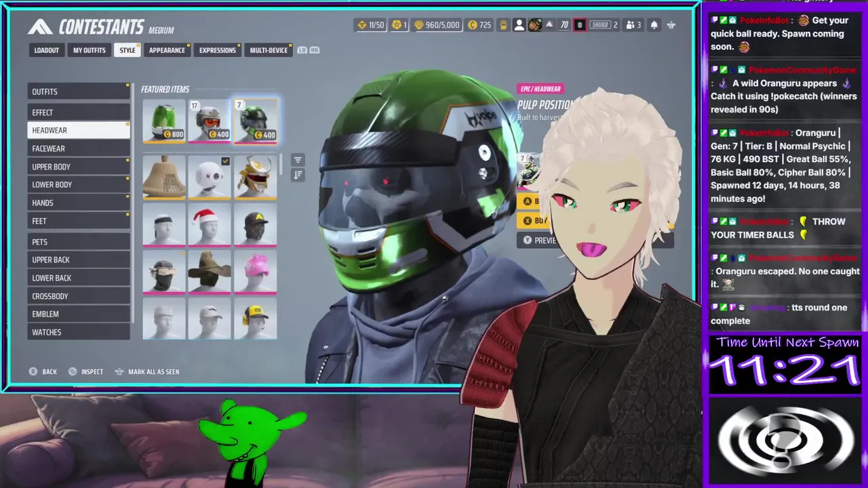Open the Crossbody category
The height and width of the screenshot is (488, 868).
tap(79, 296)
